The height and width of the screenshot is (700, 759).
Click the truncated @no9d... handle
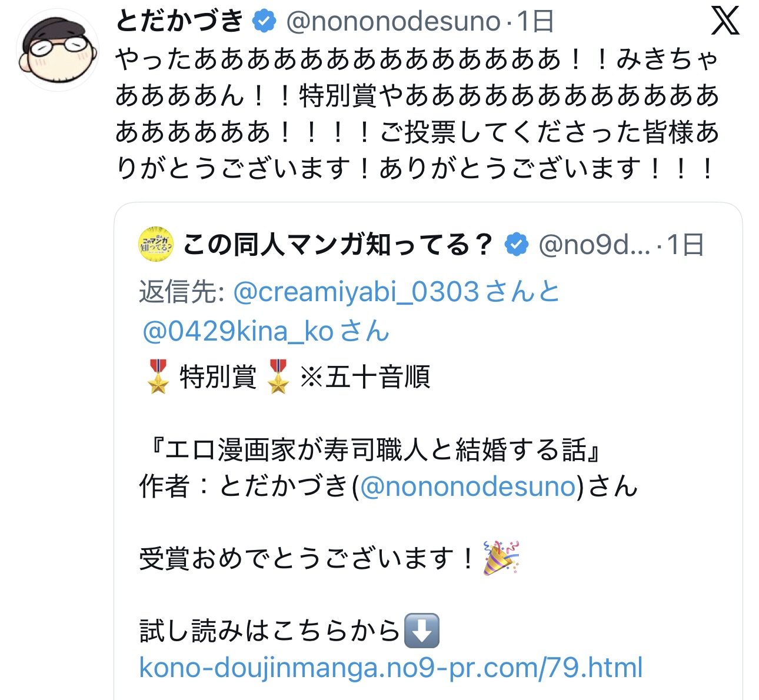click(594, 245)
